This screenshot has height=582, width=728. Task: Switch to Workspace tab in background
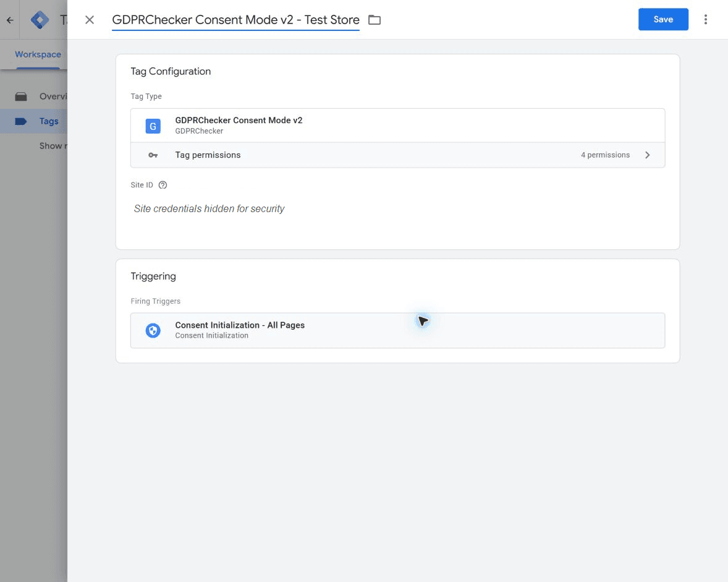(x=38, y=54)
